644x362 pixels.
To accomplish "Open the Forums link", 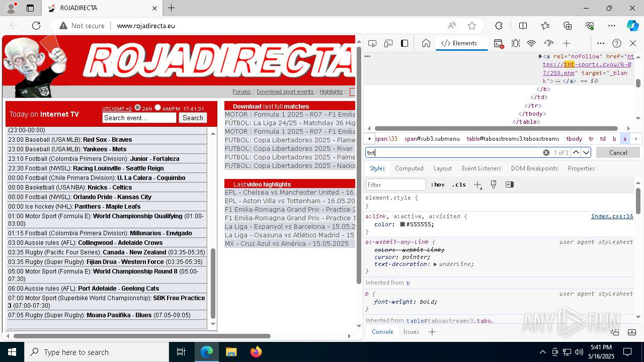I will 242,92.
